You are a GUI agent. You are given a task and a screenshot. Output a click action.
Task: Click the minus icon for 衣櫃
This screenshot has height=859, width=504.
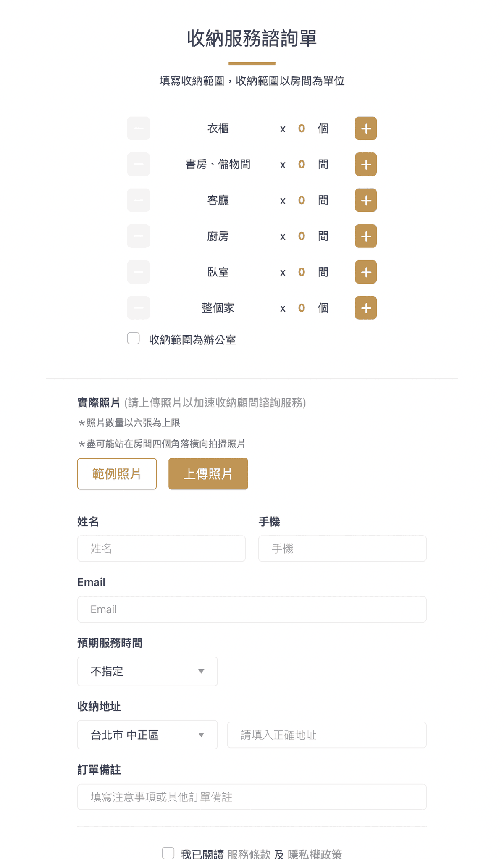pos(139,129)
